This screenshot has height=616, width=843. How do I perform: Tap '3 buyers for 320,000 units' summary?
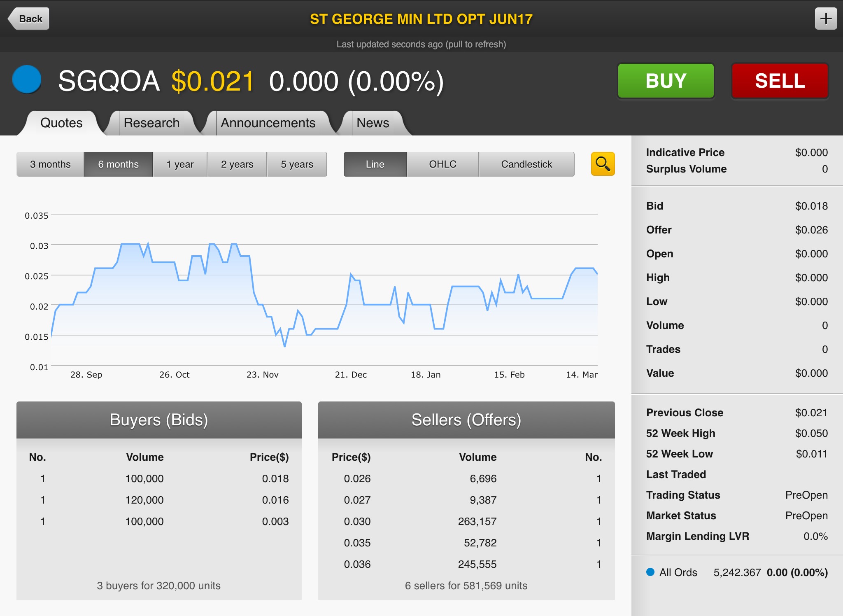(x=159, y=586)
